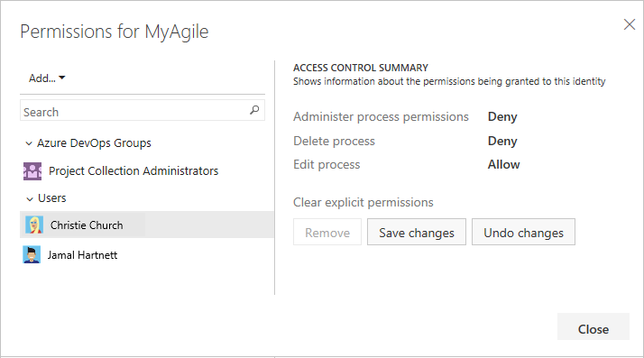Screen dimensions: 644x358
Task: Collapse the Users section chevron
Action: (30, 198)
